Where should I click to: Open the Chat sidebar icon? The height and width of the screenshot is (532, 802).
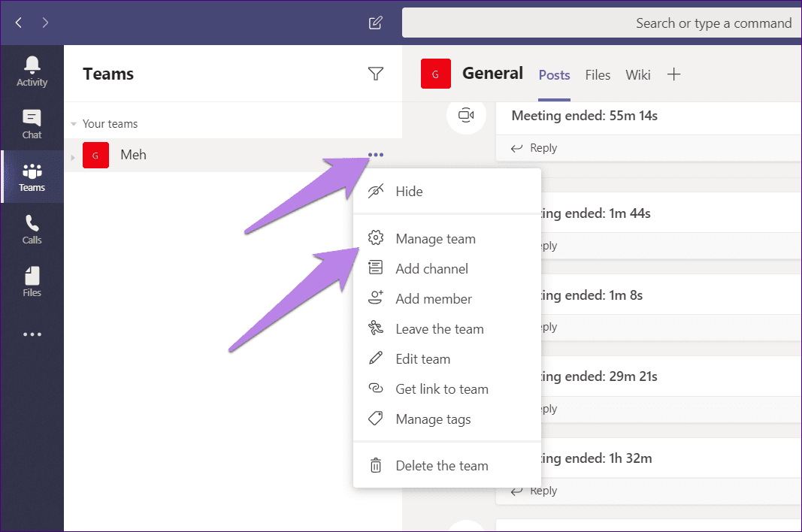click(x=32, y=124)
